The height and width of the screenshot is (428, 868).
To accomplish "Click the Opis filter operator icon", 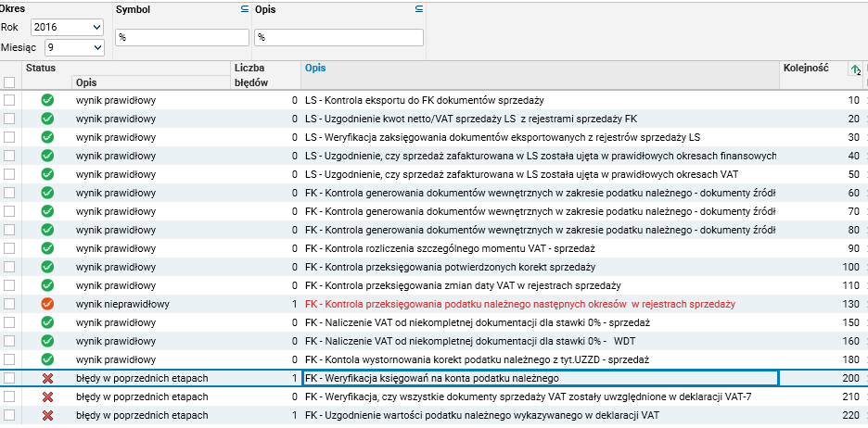I will 419,9.
